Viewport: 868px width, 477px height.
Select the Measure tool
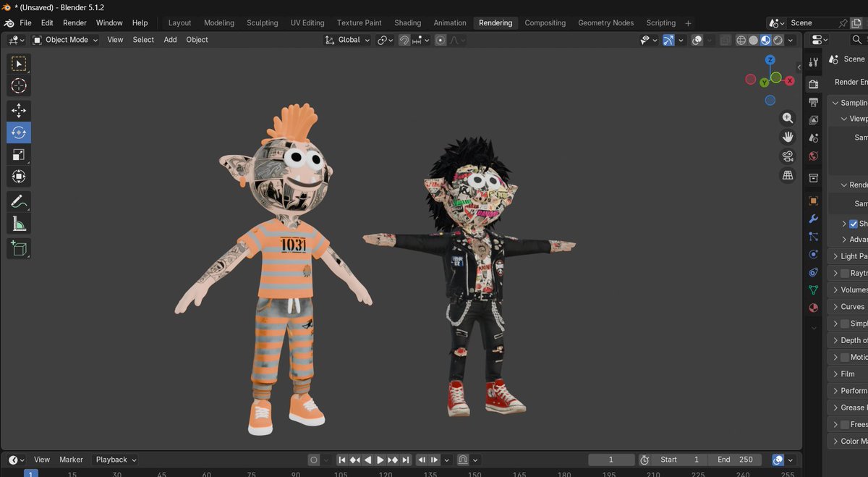pos(19,224)
